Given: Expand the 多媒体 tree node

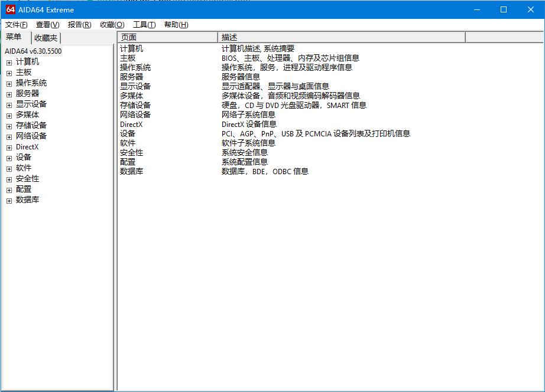Looking at the screenshot, I should coord(9,116).
